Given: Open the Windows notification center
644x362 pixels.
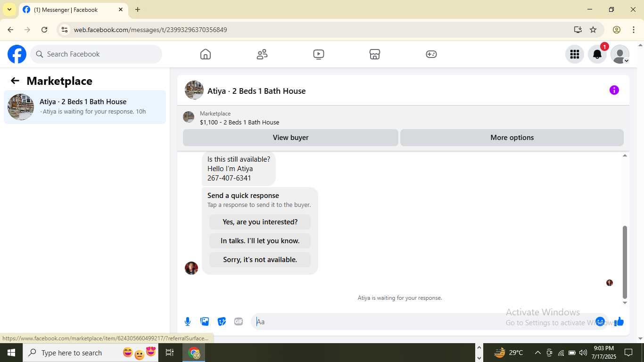Looking at the screenshot, I should (628, 353).
